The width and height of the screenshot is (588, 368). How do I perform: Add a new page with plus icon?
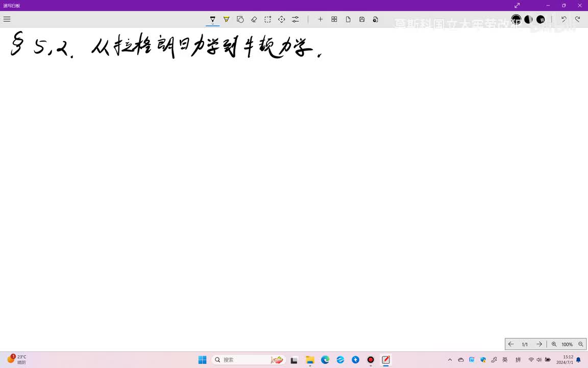320,19
